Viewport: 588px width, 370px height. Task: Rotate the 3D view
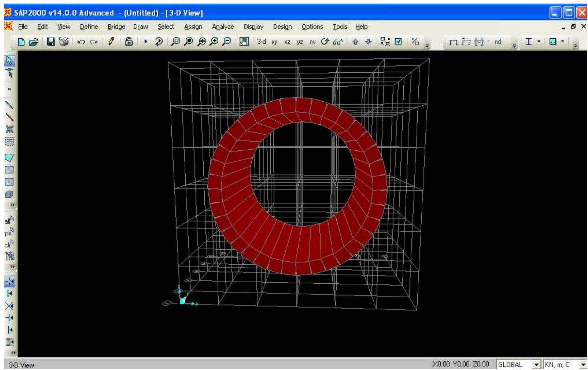coord(324,42)
